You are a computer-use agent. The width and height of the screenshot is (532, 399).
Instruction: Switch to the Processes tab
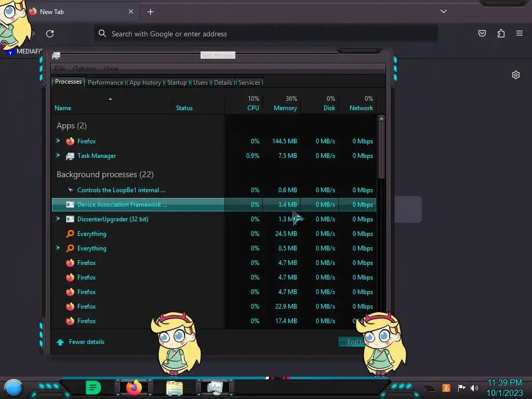(x=68, y=82)
